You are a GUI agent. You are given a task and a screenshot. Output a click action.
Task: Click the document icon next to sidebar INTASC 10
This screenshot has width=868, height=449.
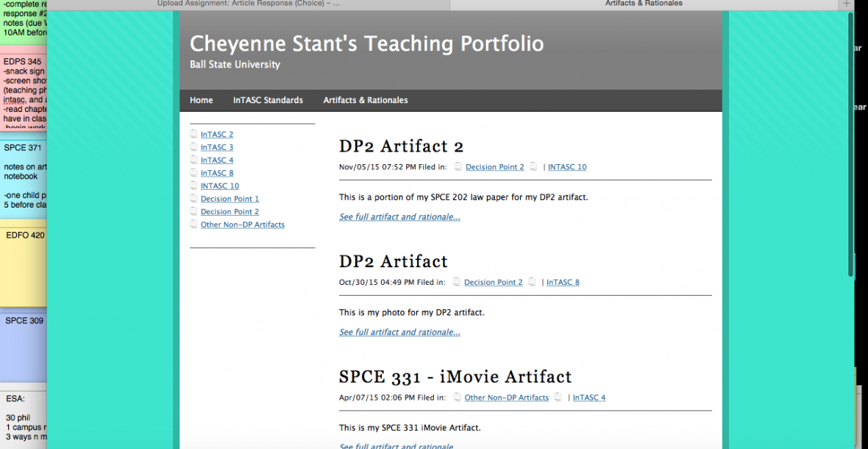193,186
